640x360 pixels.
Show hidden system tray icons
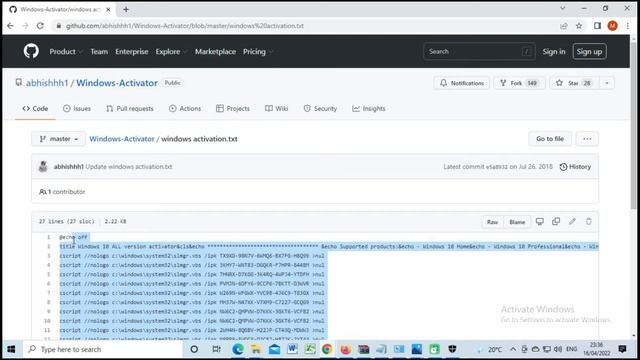[x=513, y=349]
